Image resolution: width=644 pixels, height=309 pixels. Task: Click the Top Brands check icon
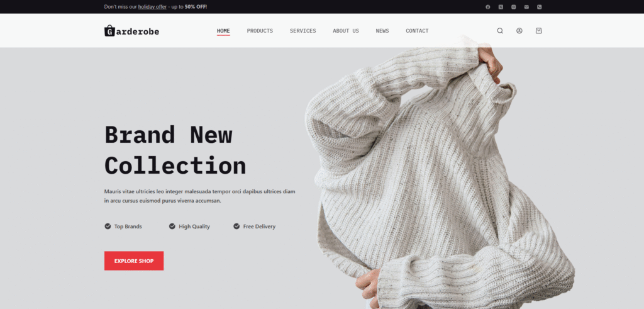[x=108, y=226]
